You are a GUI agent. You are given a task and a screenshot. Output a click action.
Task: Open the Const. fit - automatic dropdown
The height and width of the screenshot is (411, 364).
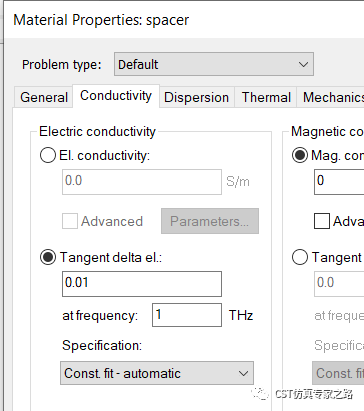click(x=157, y=373)
